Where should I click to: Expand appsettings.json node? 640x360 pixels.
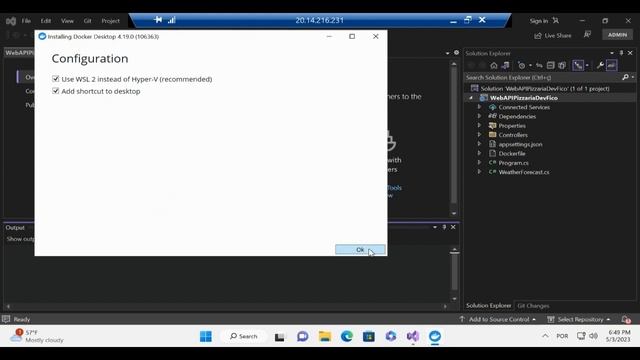[x=480, y=144]
